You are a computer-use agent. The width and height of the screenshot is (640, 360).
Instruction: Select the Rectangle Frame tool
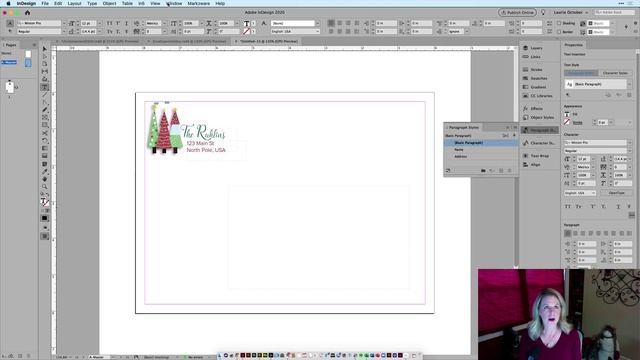(x=45, y=118)
